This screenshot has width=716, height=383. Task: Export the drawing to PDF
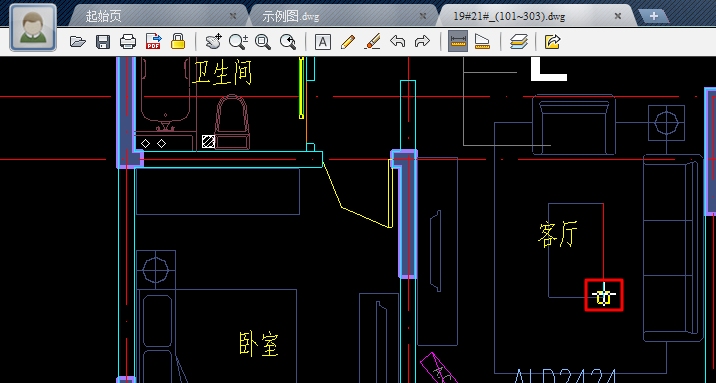[153, 41]
